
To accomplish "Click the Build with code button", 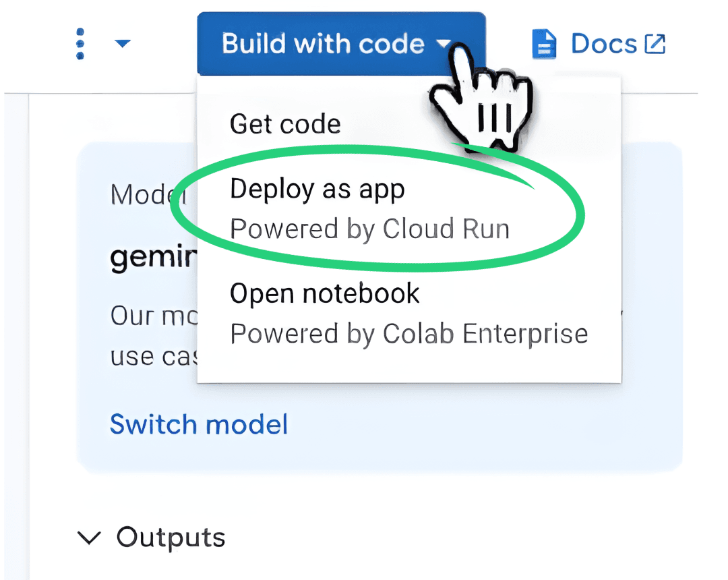I will pos(341,44).
